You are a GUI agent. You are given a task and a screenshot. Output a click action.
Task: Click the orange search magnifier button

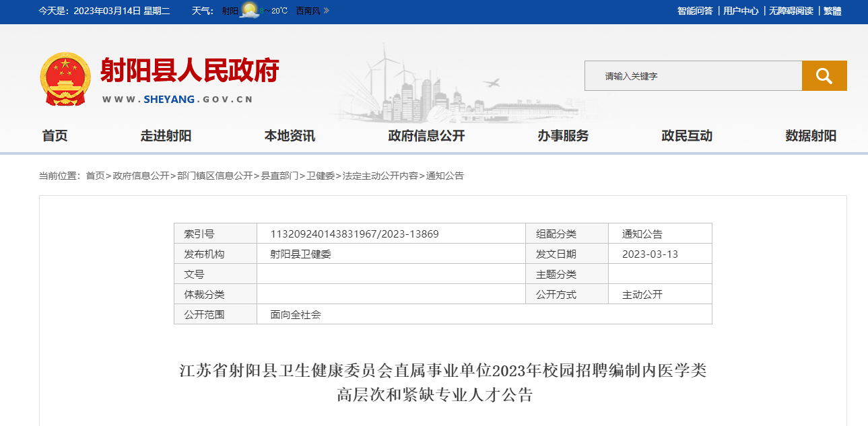pyautogui.click(x=824, y=76)
